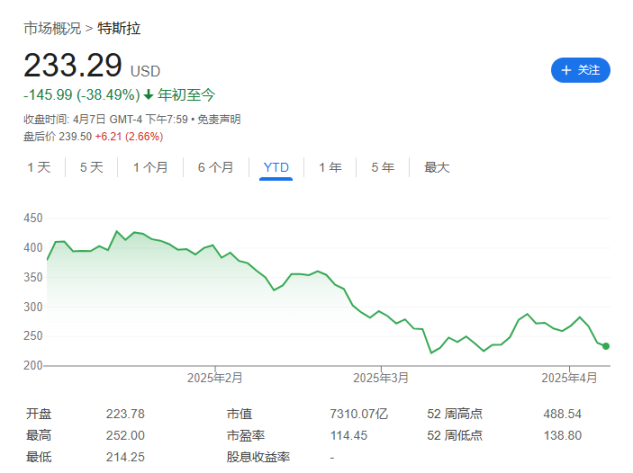Screen dimensions: 633x473
Task: Choose the 5 年 range tab
Action: pos(382,167)
